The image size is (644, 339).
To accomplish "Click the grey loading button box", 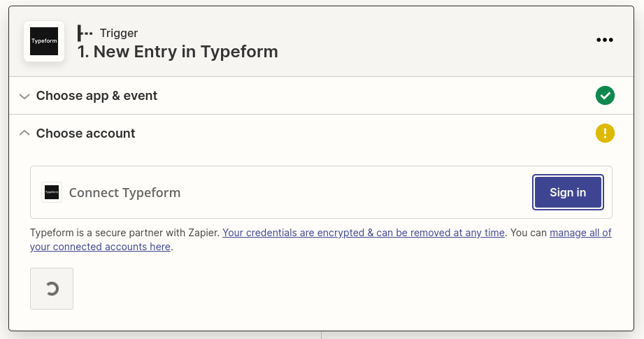I will pyautogui.click(x=52, y=289).
